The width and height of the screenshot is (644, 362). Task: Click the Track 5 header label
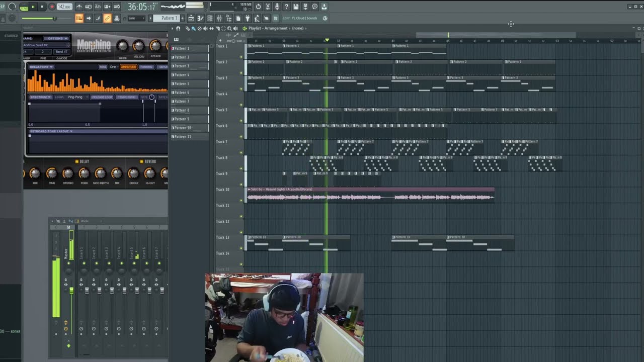[x=222, y=110]
